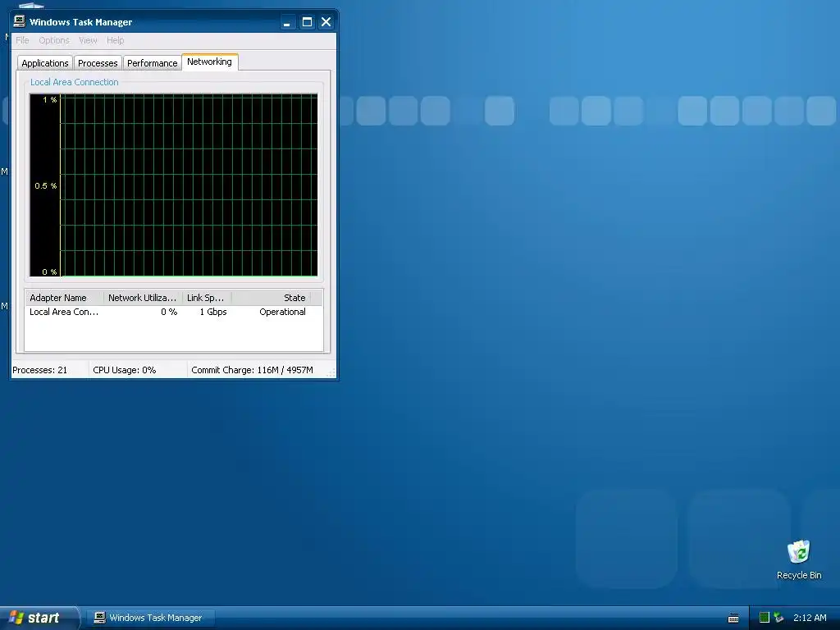Switch to the Processes tab
Screen dimensions: 840x630
[x=98, y=63]
